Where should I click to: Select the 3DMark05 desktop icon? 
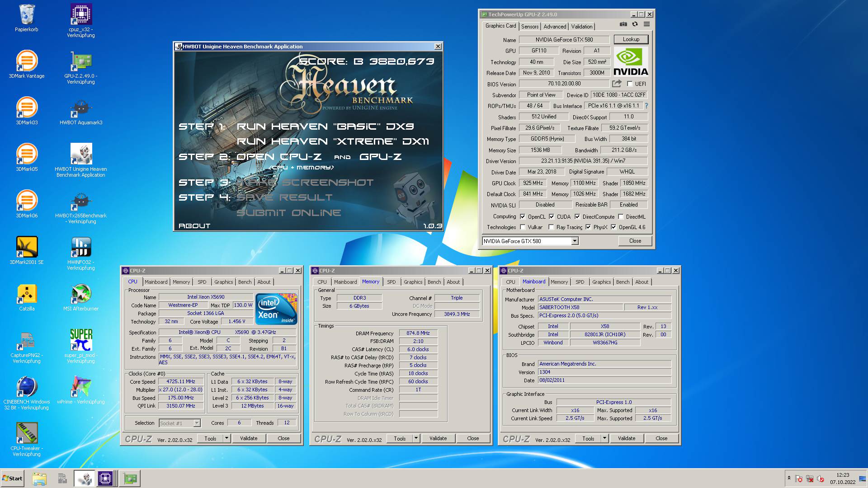pyautogui.click(x=27, y=157)
